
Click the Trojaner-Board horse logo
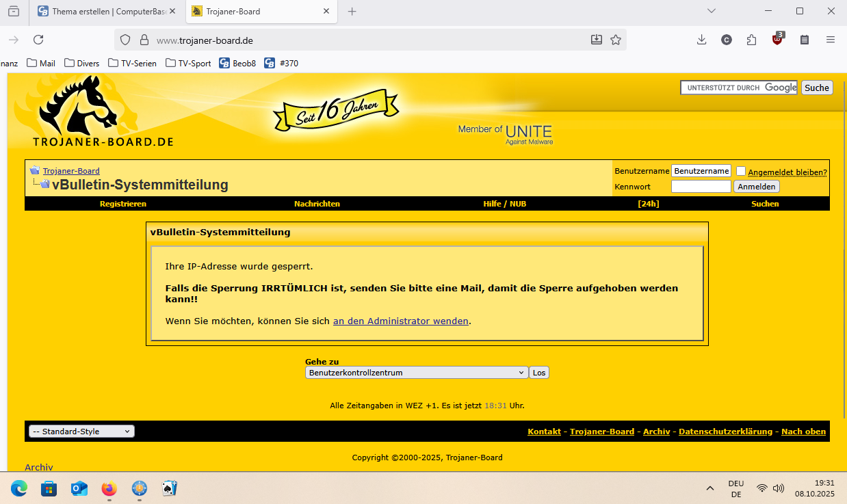(103, 111)
